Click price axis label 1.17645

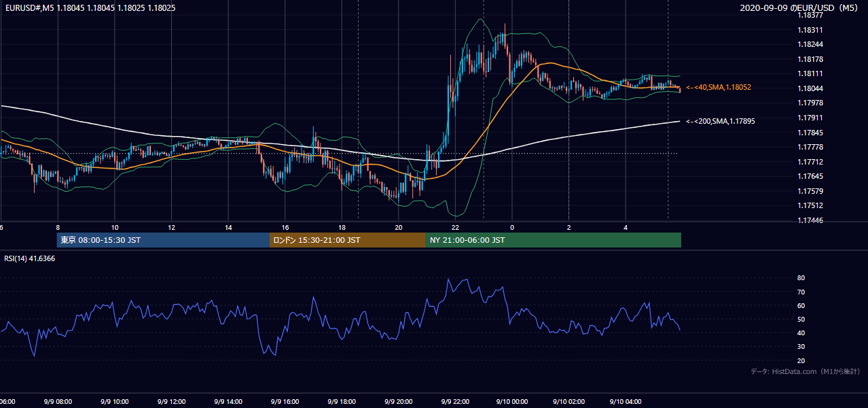point(810,176)
